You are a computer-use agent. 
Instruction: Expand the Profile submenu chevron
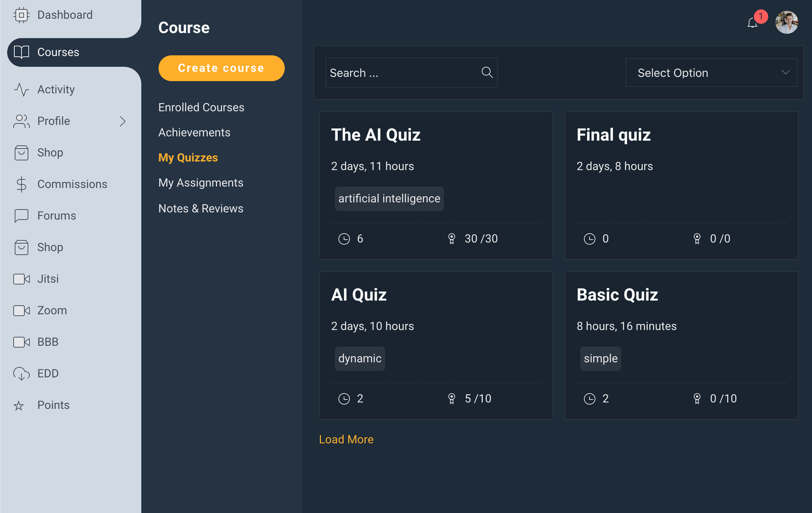tap(122, 121)
